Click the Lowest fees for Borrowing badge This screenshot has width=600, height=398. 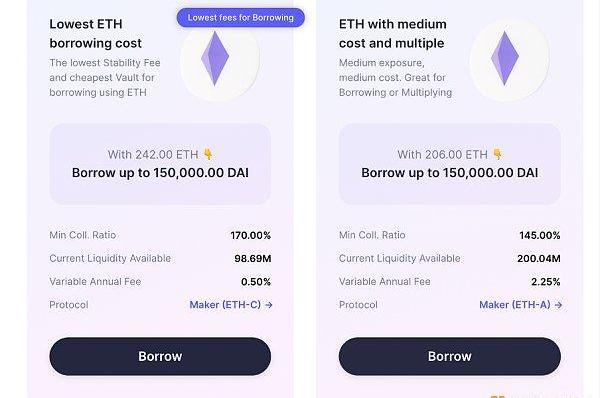click(241, 18)
